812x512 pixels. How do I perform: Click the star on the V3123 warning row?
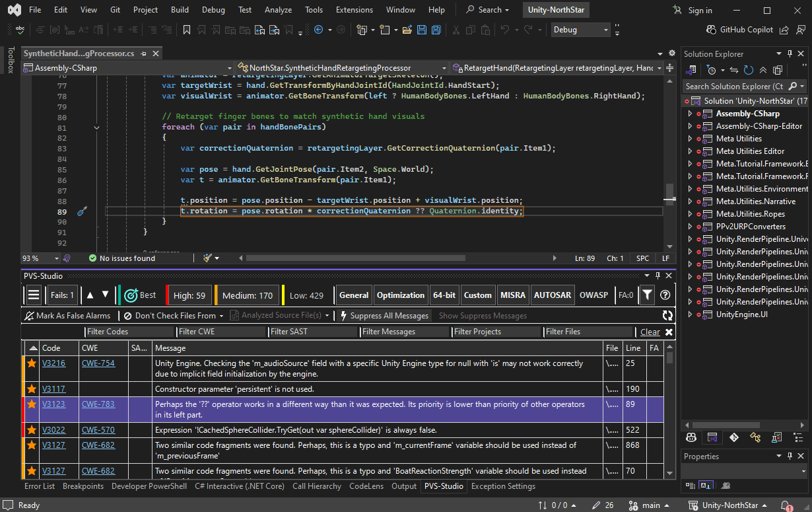click(x=31, y=404)
